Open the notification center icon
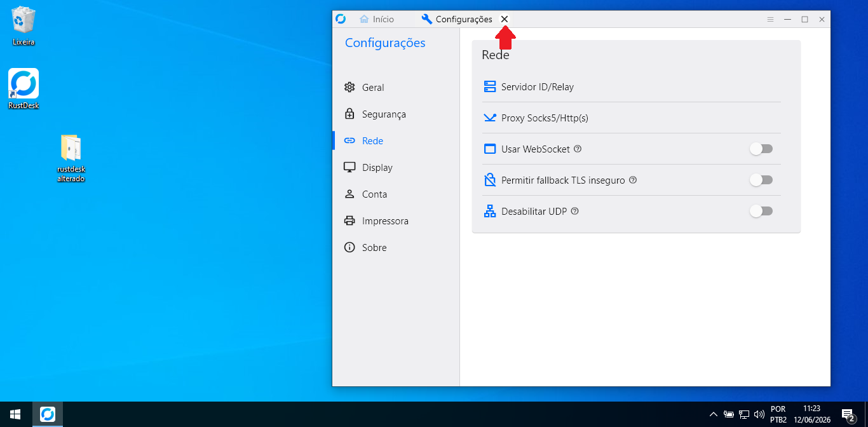 pos(848,415)
